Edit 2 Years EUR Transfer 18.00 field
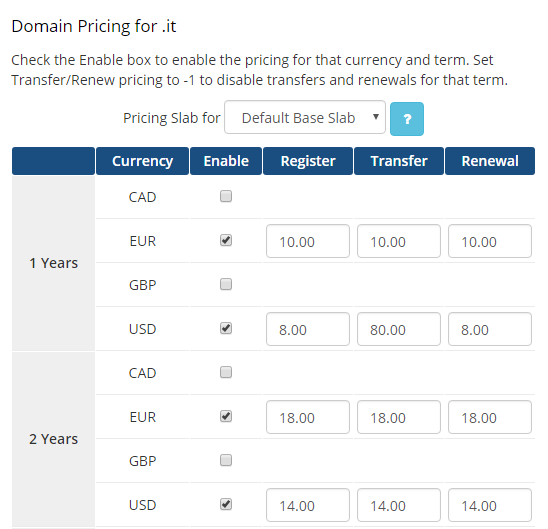The height and width of the screenshot is (529, 548). pos(399,417)
